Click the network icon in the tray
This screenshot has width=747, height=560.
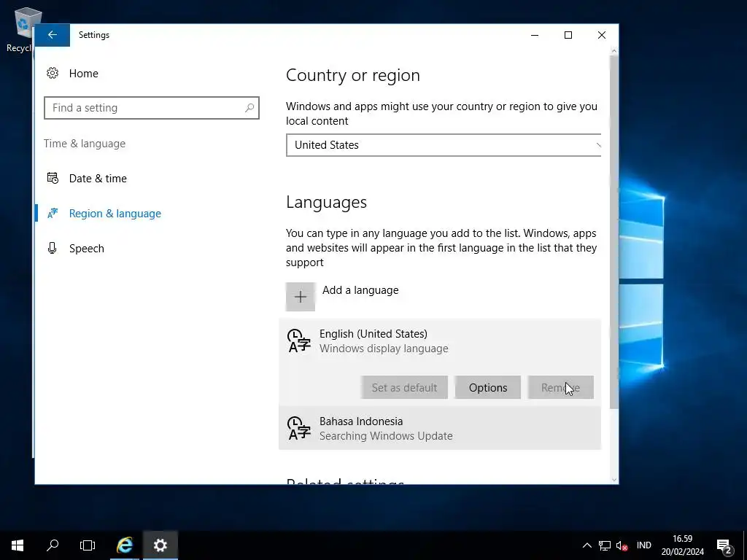605,545
